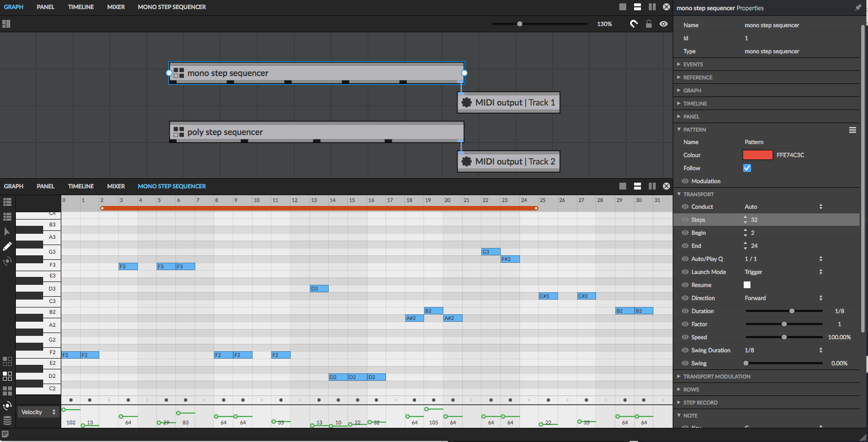
Task: Toggle the eye icon next to Swing Duration
Action: [685, 350]
